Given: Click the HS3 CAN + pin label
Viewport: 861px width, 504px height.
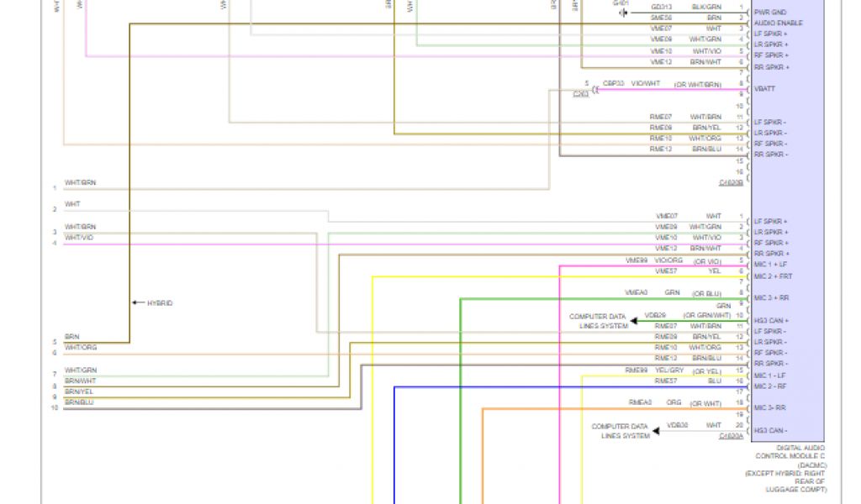Looking at the screenshot, I should pos(771,320).
